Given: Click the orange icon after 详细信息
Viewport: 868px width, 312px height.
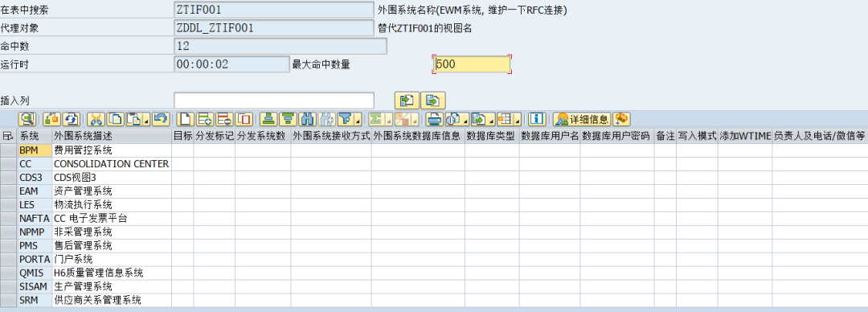Looking at the screenshot, I should click(621, 119).
